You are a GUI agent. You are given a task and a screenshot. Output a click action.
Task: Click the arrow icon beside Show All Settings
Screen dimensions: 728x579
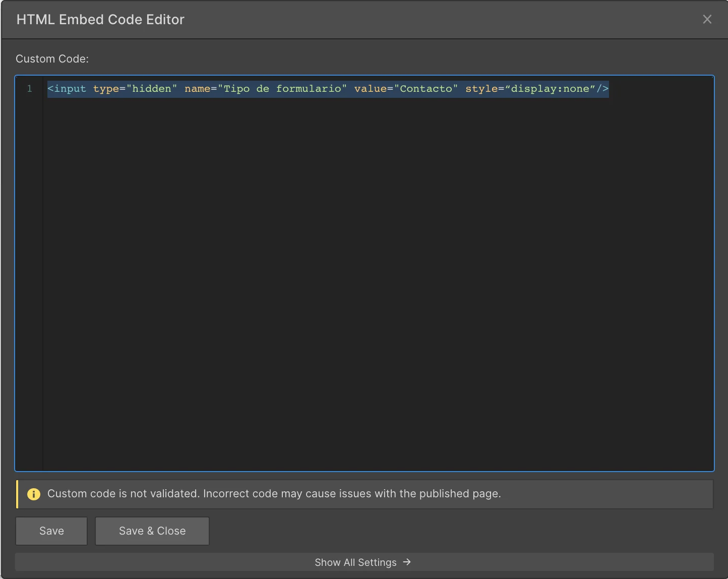pyautogui.click(x=407, y=562)
